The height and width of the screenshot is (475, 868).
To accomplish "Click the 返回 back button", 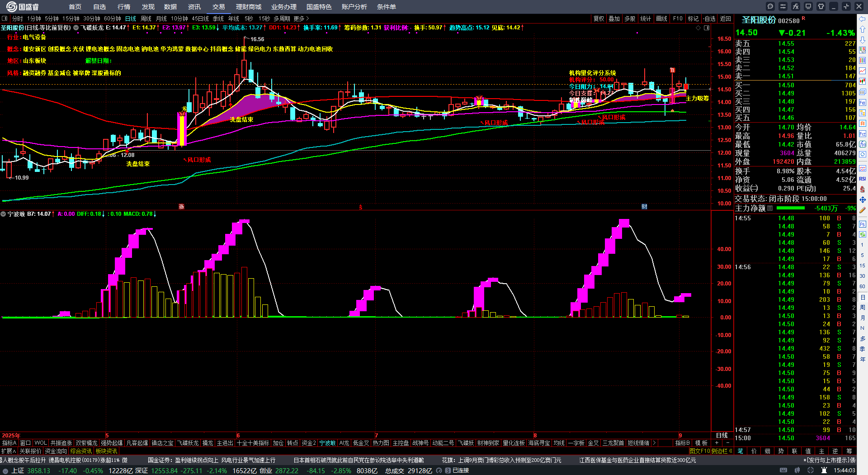I will (726, 19).
